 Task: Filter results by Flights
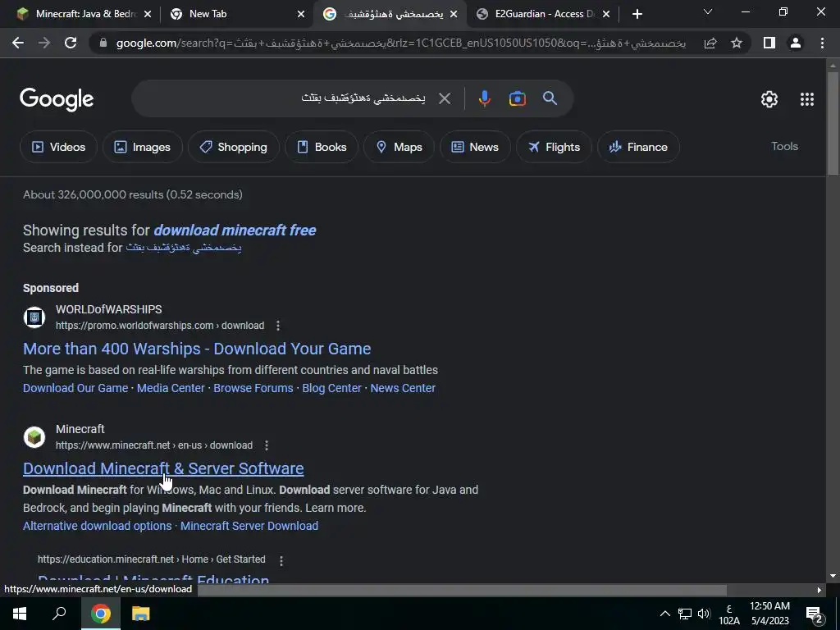coord(554,147)
